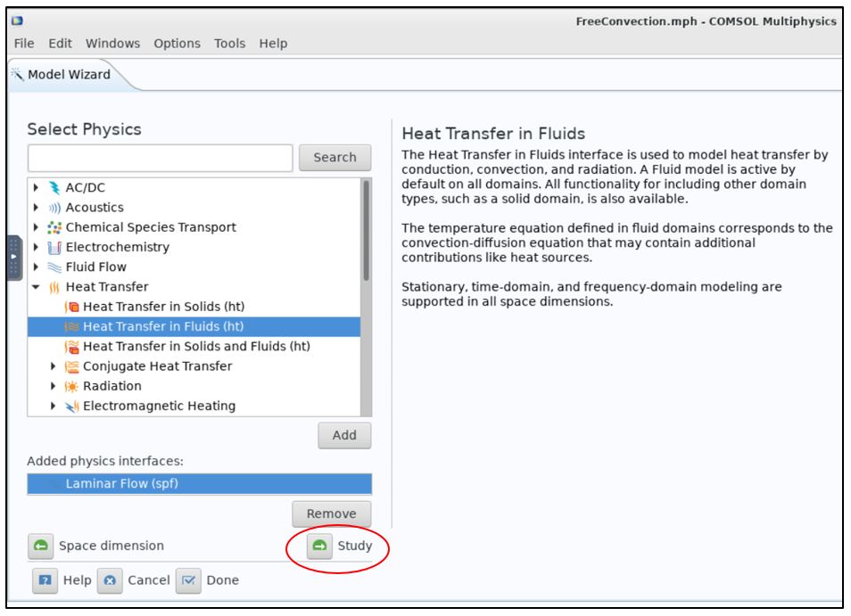
Task: Open the Options menu
Action: click(x=177, y=44)
